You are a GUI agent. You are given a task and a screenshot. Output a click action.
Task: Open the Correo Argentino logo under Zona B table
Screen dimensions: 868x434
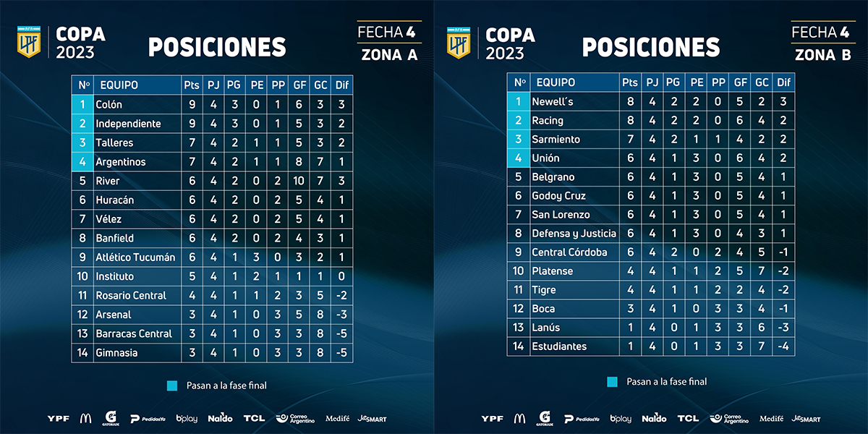(x=730, y=418)
